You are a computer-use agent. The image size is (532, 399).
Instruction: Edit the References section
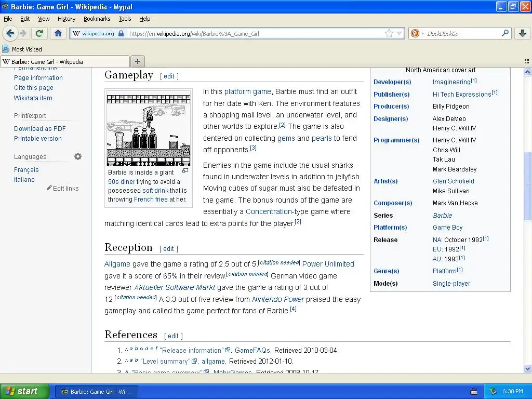point(173,336)
